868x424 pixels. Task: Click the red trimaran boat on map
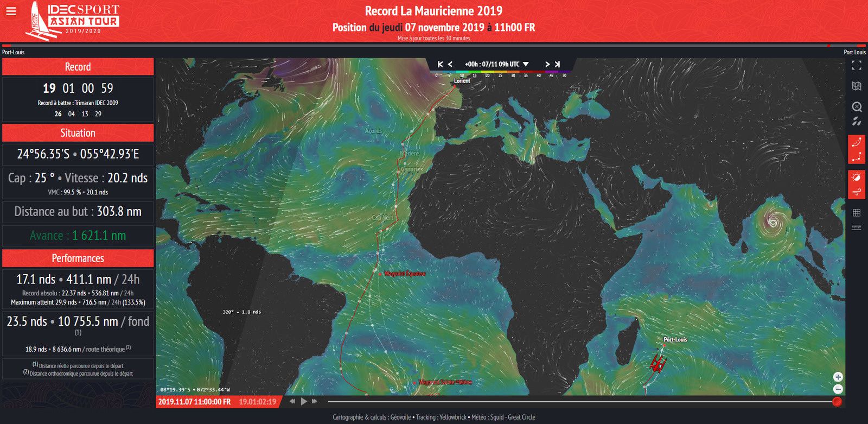[x=658, y=363]
